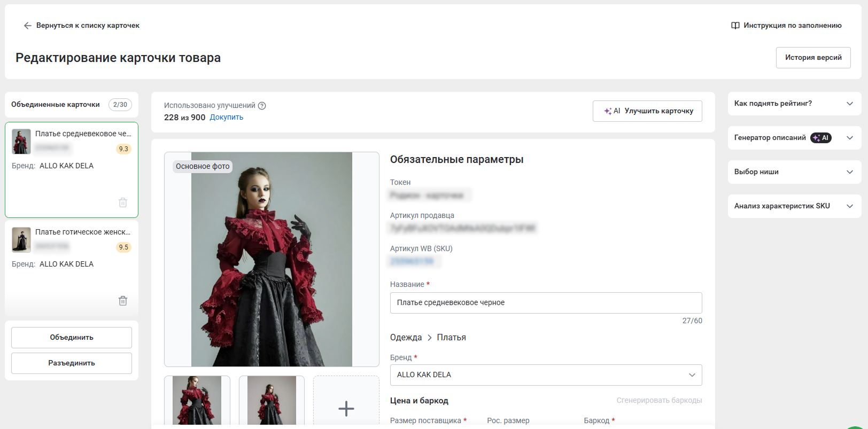868x429 pixels.
Task: Click the arrow separator between Одежда and Платья
Action: [429, 338]
